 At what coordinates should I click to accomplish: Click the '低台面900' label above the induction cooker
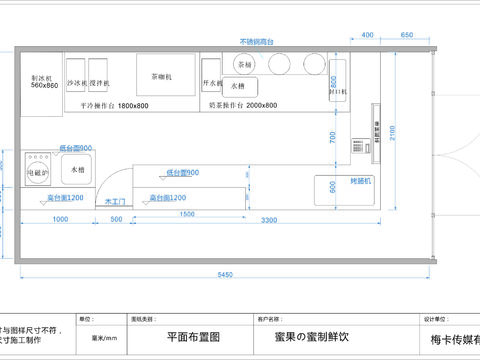76,148
